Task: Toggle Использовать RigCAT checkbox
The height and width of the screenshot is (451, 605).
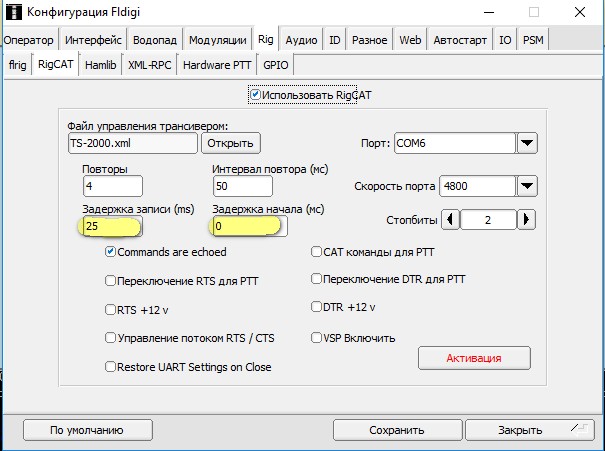Action: click(x=255, y=95)
